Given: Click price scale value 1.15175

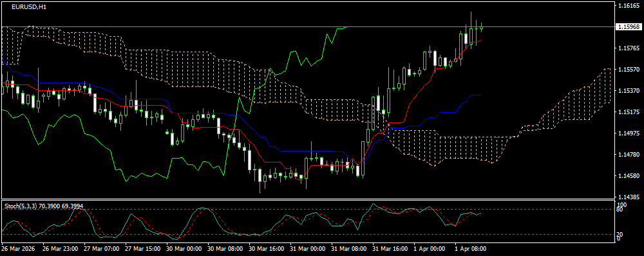Looking at the screenshot, I should (x=628, y=112).
